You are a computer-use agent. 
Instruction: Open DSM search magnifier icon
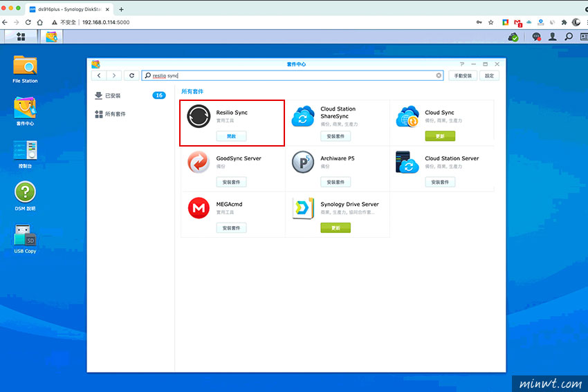[569, 37]
